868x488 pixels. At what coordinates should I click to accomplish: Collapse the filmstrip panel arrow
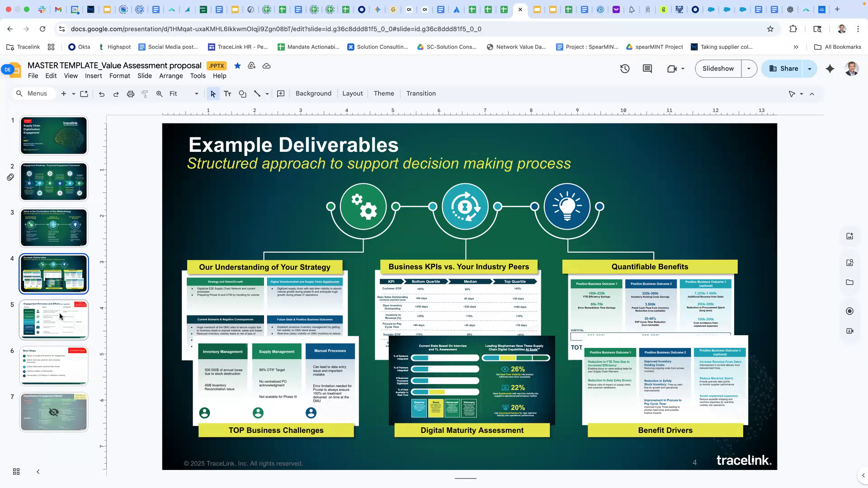(x=38, y=472)
